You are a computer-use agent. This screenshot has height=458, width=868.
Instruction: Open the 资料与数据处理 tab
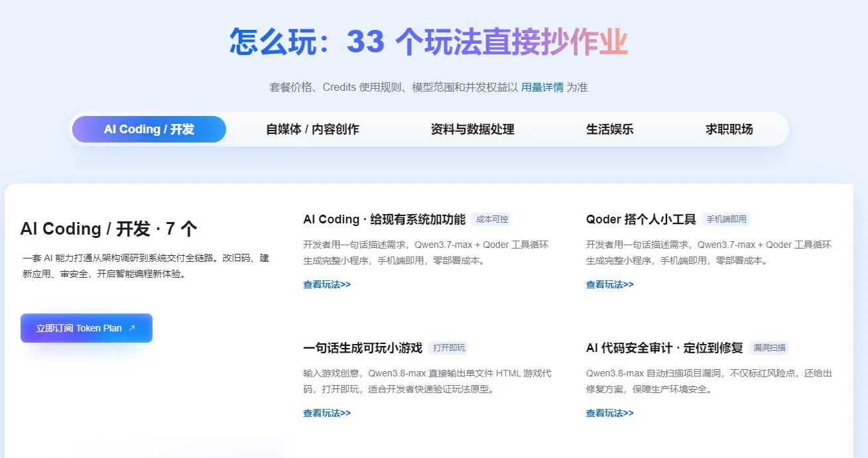click(x=472, y=129)
